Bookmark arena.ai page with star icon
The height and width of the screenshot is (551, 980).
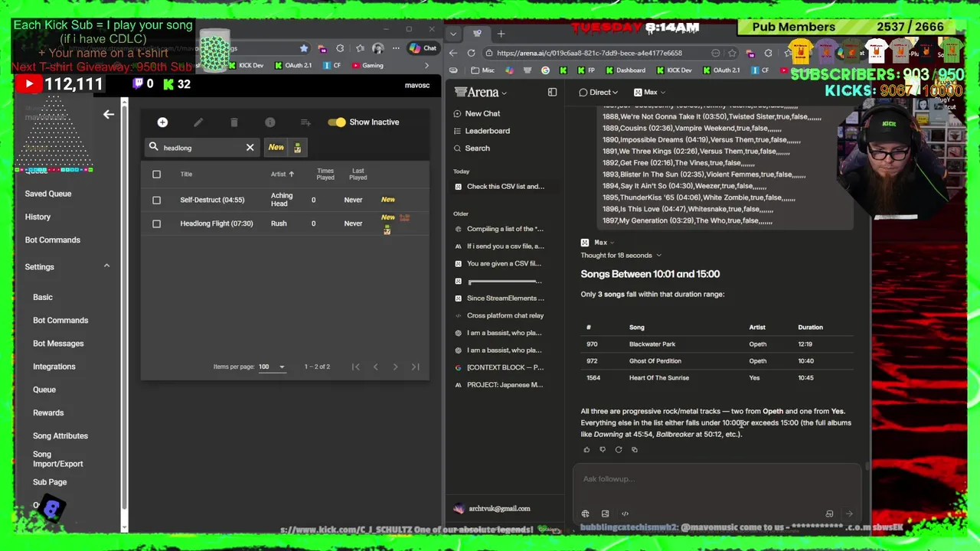(733, 53)
